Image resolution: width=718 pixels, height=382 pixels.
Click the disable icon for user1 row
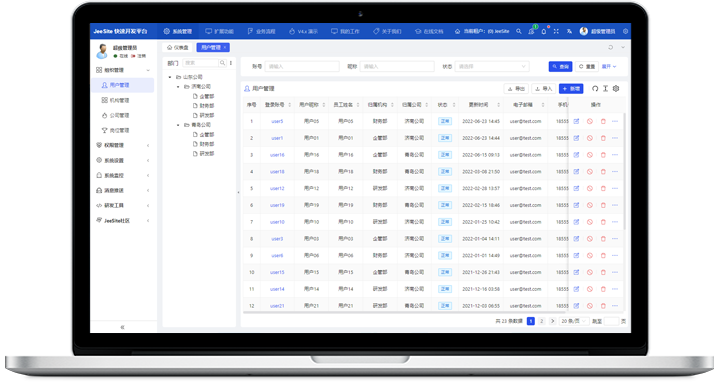[590, 138]
